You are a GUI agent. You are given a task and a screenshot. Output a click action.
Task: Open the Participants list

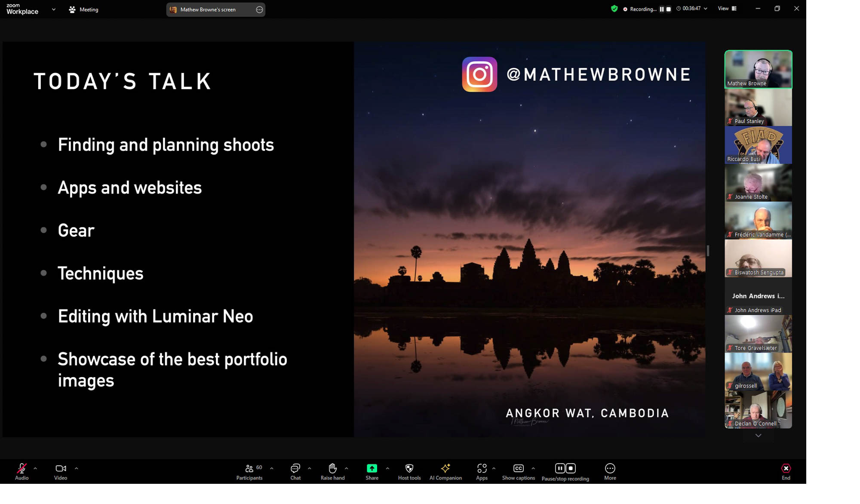(249, 471)
